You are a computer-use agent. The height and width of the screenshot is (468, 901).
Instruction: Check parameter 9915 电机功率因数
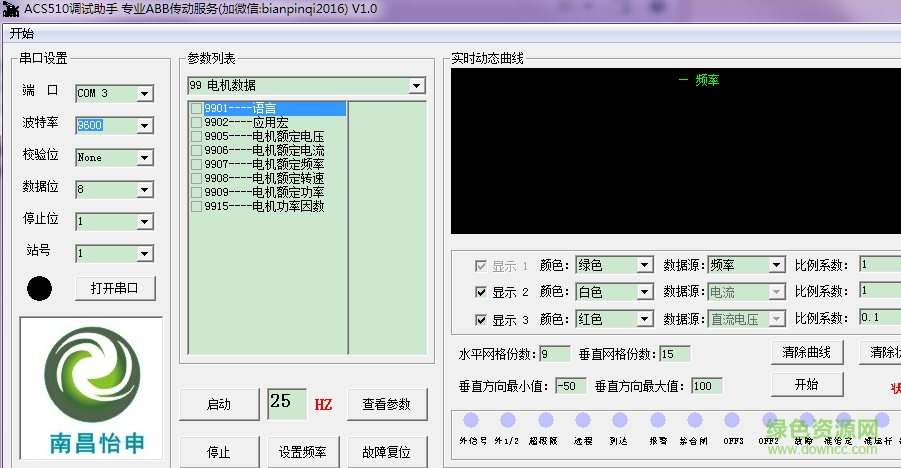pyautogui.click(x=197, y=206)
